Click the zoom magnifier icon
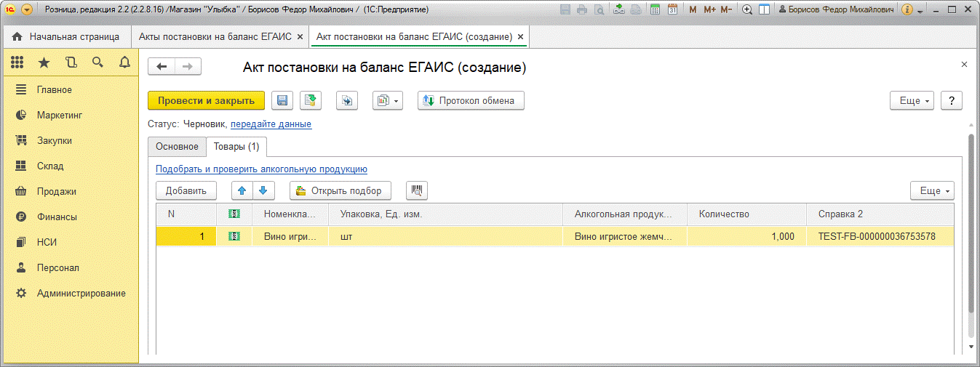The image size is (980, 367). point(747,9)
